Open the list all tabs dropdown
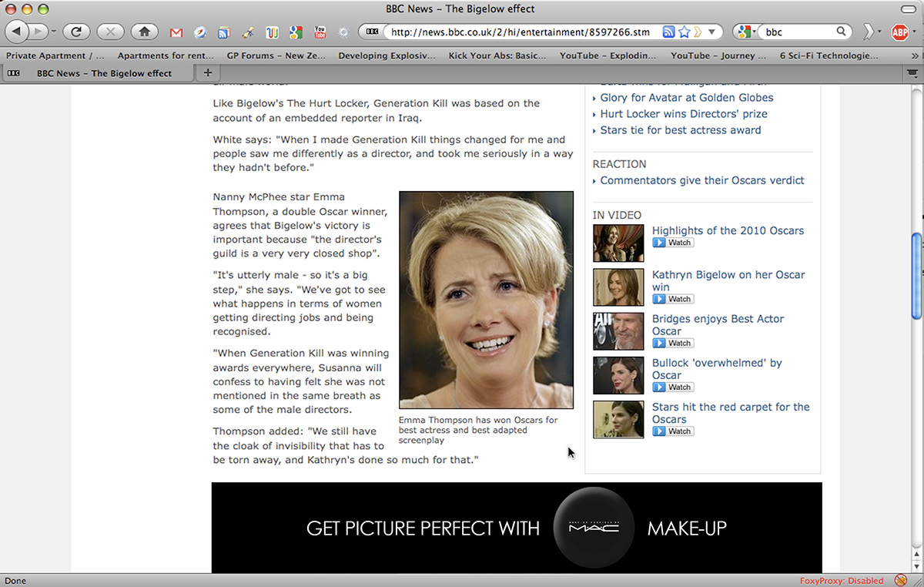924x587 pixels. click(912, 73)
